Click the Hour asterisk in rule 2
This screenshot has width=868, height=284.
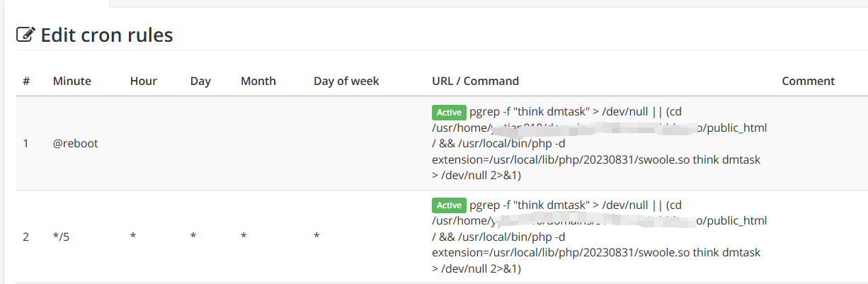pyautogui.click(x=133, y=237)
